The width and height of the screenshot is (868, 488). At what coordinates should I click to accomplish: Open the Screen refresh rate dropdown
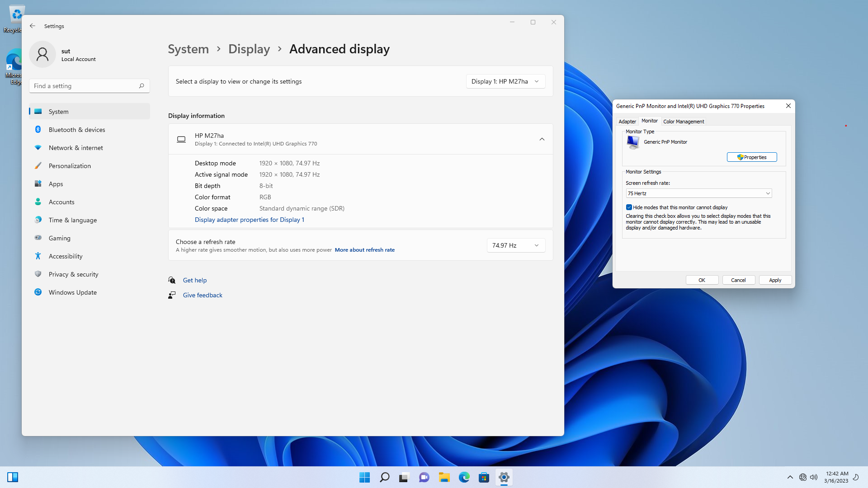point(768,193)
